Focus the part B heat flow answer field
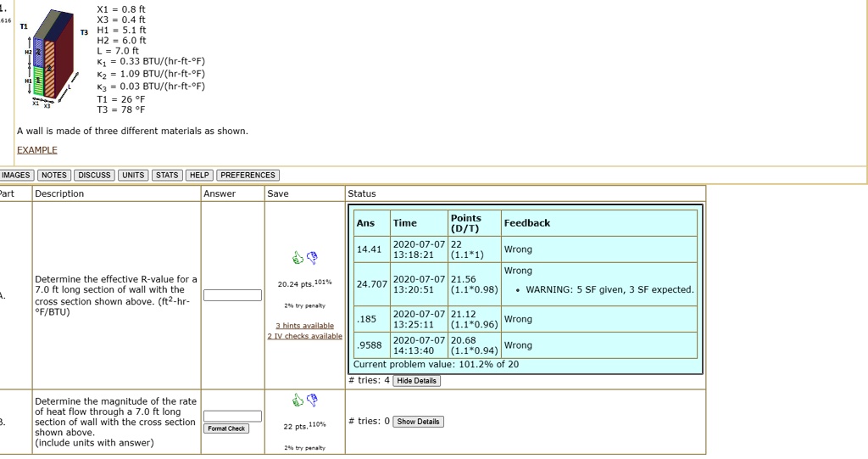The image size is (868, 459). tap(227, 416)
